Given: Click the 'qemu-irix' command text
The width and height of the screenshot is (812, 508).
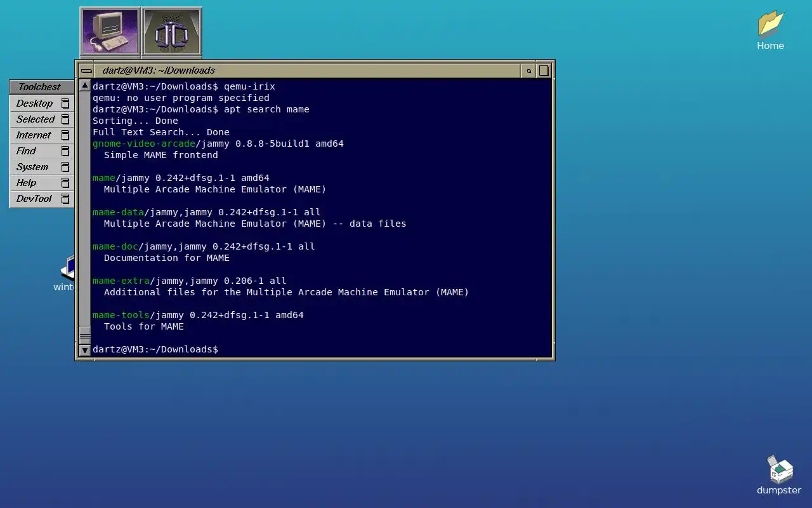Looking at the screenshot, I should pyautogui.click(x=249, y=86).
